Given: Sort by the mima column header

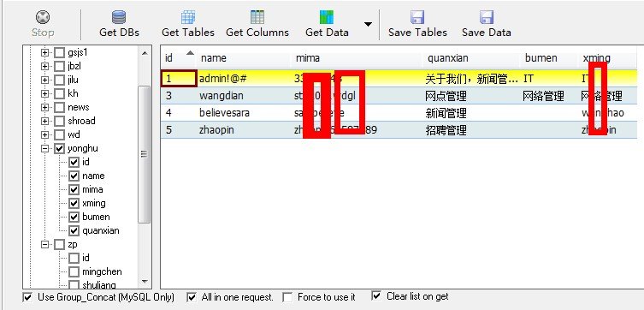Looking at the screenshot, I should pos(357,58).
